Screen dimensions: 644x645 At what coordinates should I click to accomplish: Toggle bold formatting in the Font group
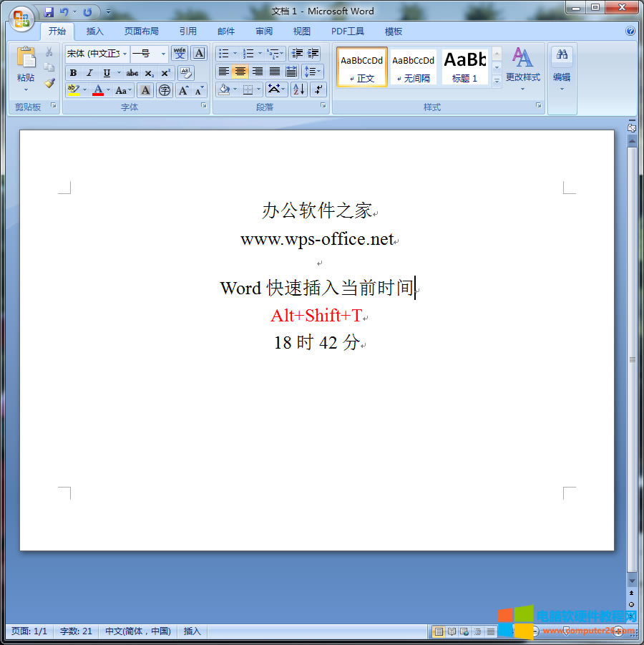point(74,72)
